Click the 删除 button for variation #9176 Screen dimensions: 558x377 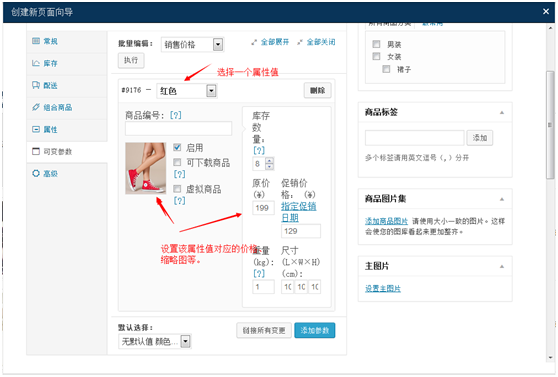point(317,90)
